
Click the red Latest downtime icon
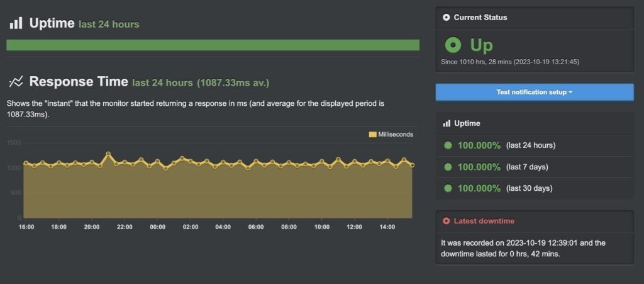pyautogui.click(x=447, y=221)
